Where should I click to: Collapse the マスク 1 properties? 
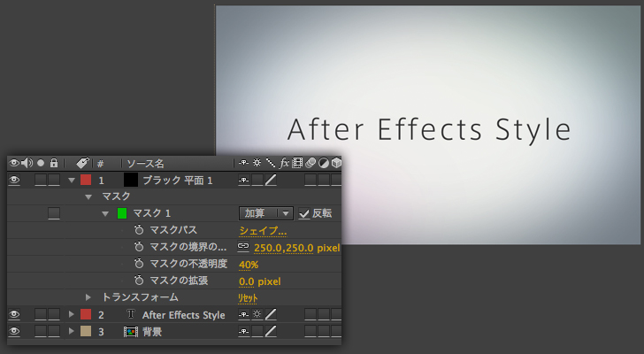click(105, 214)
